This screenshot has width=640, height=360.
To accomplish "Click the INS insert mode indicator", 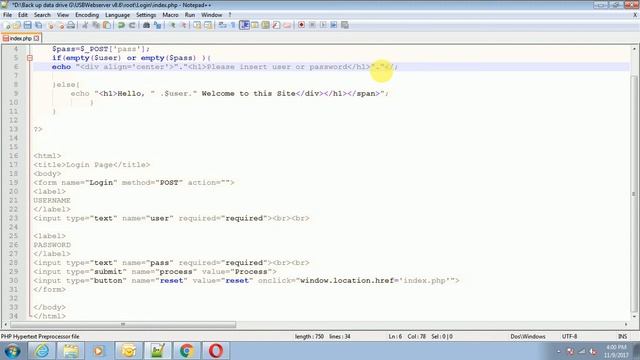I will pos(622,337).
